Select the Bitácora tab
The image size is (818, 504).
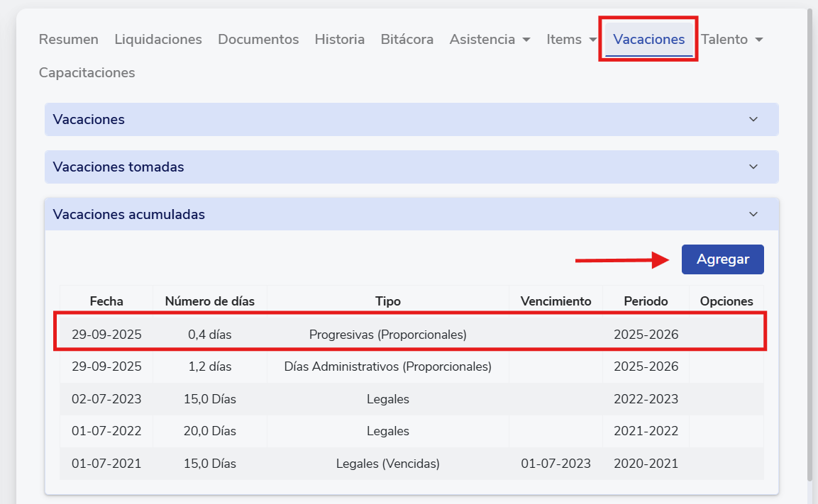pos(407,40)
